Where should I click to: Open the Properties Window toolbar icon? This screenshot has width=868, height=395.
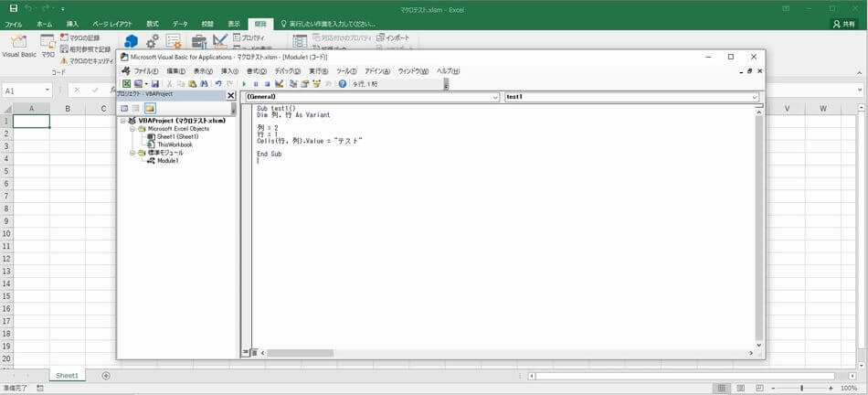coord(305,83)
